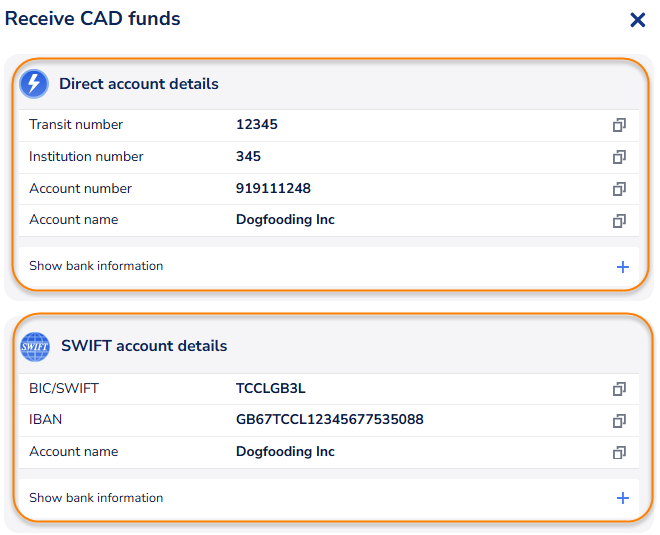Image resolution: width=660 pixels, height=535 pixels.
Task: Expand bank information plus in SWIFT section
Action: pos(622,498)
